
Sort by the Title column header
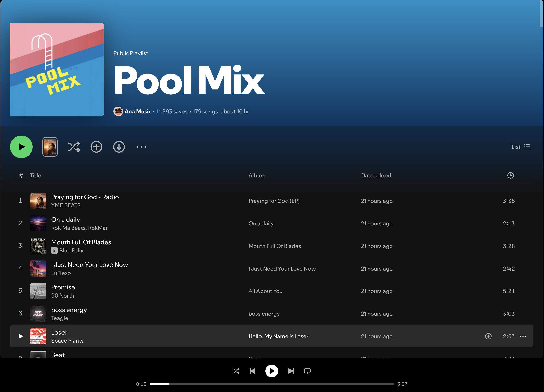point(35,175)
